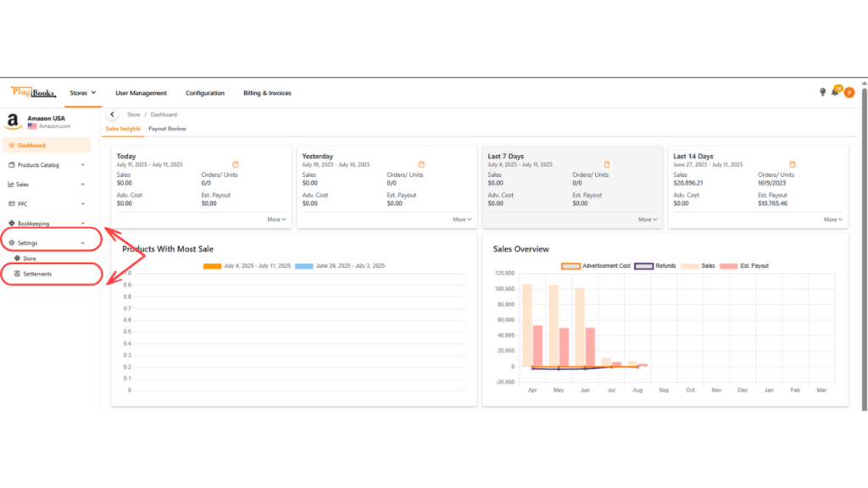Click the Bookkeeping sidebar icon

12,223
